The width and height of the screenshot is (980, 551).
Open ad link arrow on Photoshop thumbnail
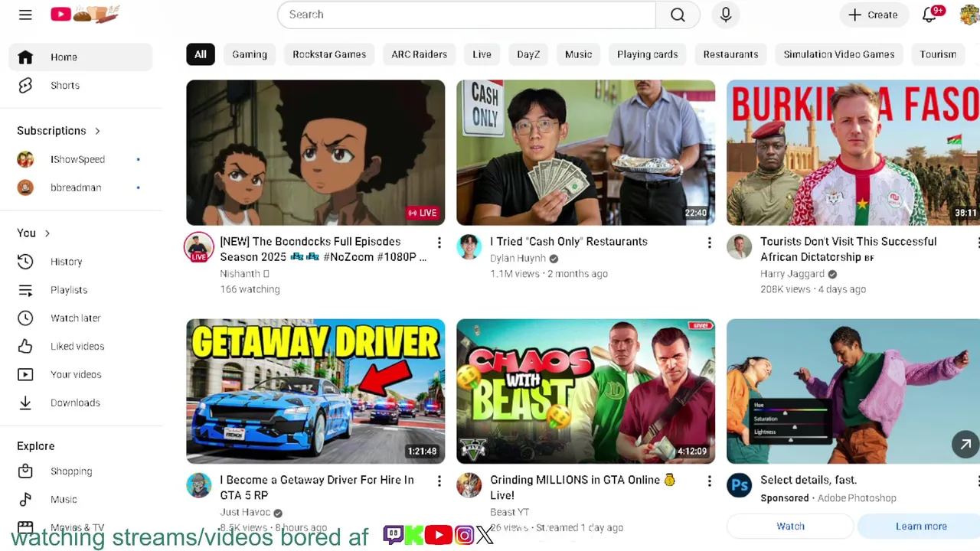point(965,444)
